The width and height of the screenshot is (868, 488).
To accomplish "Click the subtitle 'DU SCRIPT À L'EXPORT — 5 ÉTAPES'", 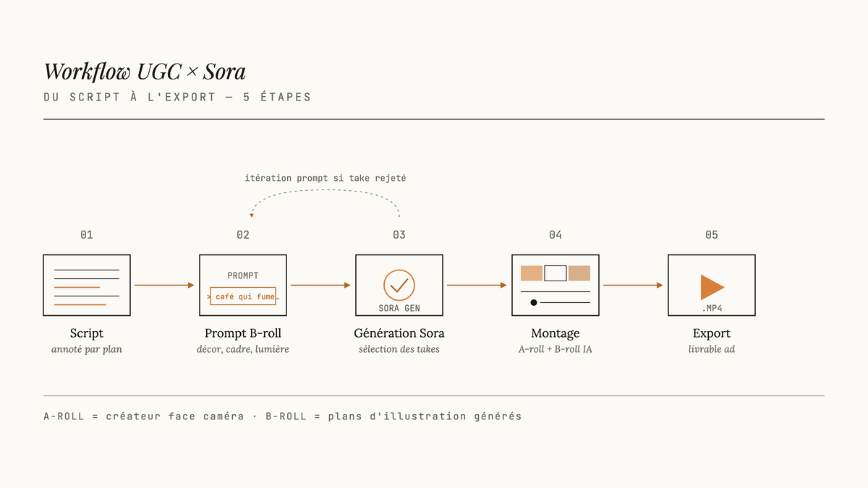I will [x=177, y=97].
